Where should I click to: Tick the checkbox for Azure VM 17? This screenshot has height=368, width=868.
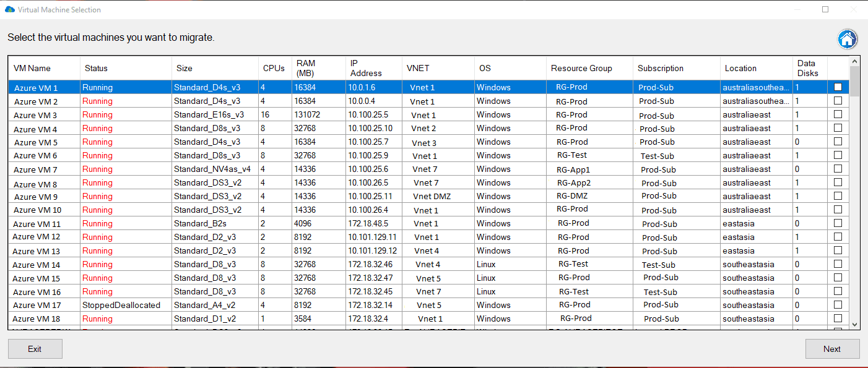tap(838, 305)
